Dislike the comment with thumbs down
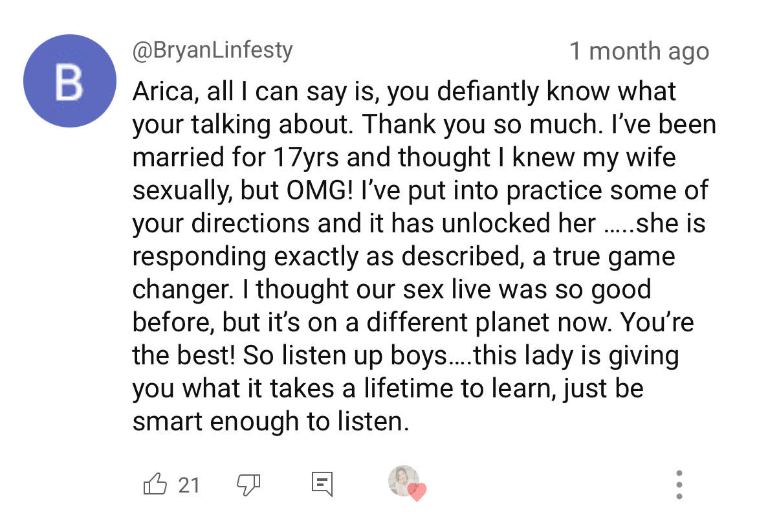 pos(247,483)
